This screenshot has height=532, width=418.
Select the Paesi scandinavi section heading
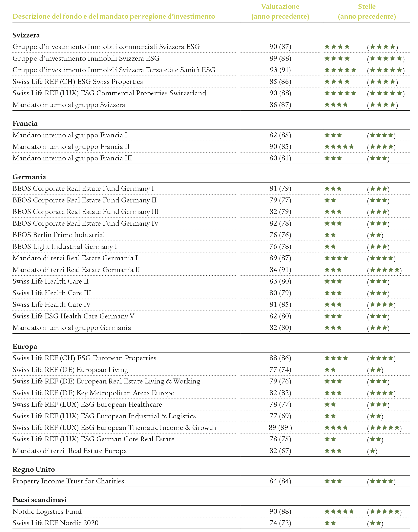pyautogui.click(x=40, y=500)
